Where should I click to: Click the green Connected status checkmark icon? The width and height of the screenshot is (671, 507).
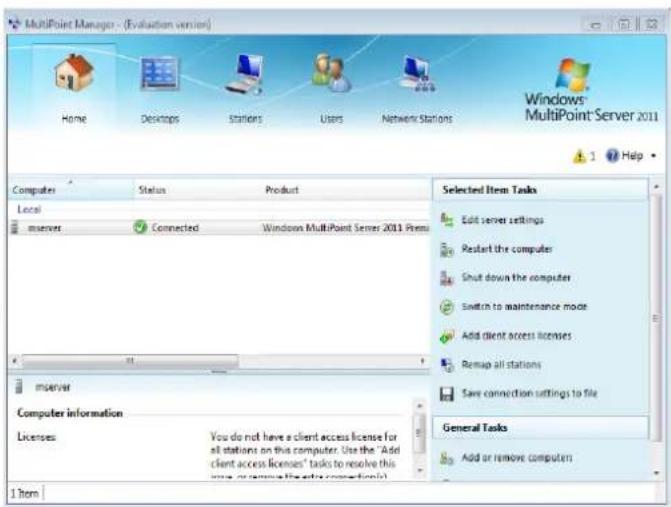coord(140,227)
